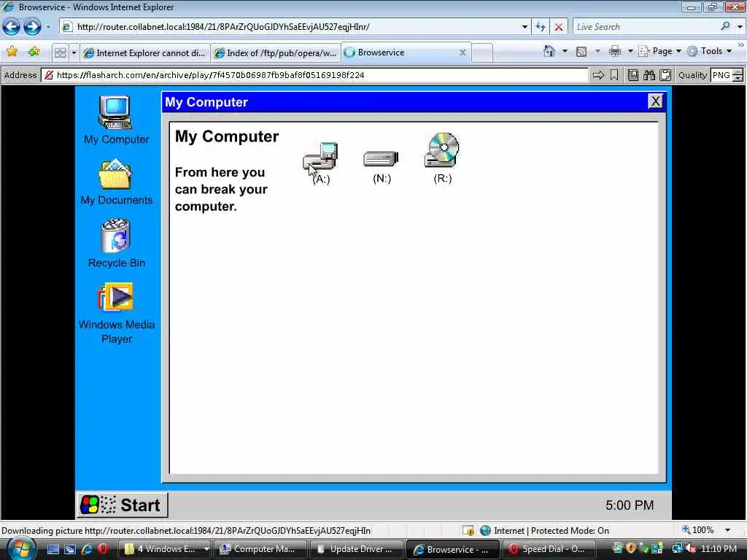Click Internet Protected Mode status zone
The width and height of the screenshot is (747, 560).
[544, 531]
